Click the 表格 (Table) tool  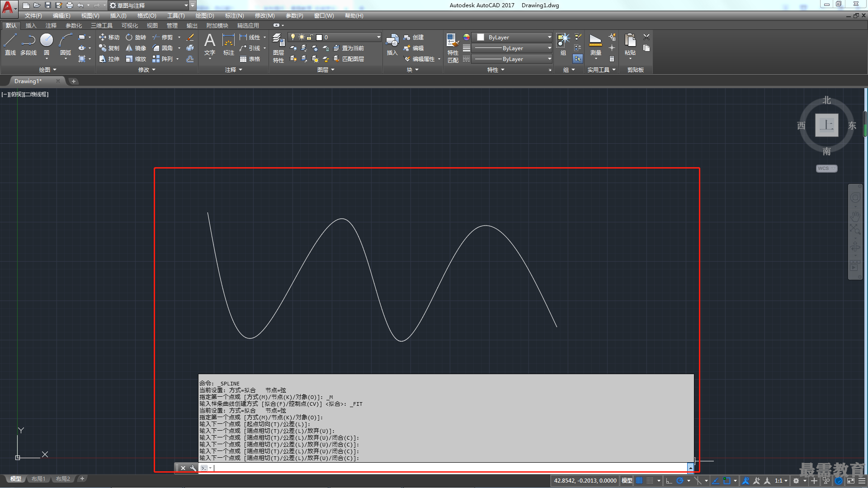coord(250,59)
